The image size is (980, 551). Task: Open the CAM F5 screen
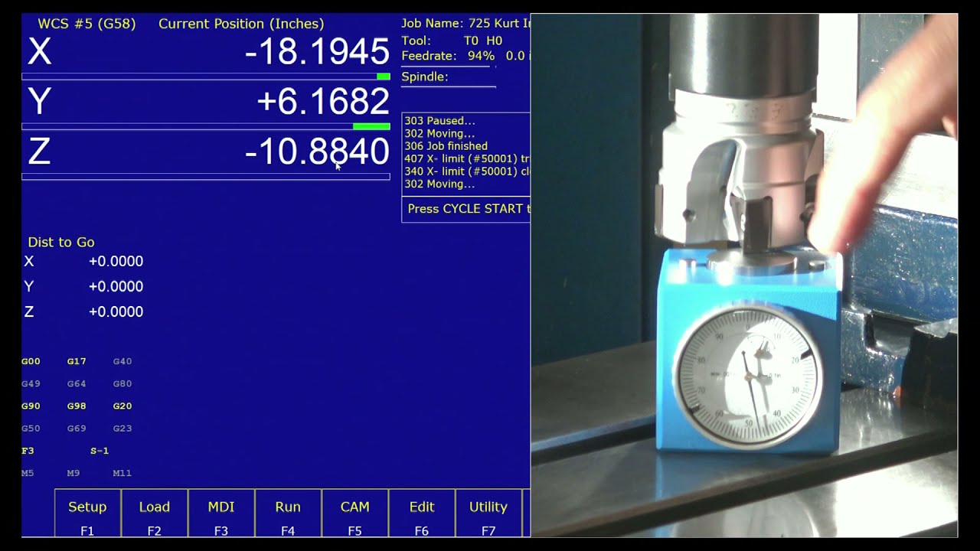coord(354,514)
